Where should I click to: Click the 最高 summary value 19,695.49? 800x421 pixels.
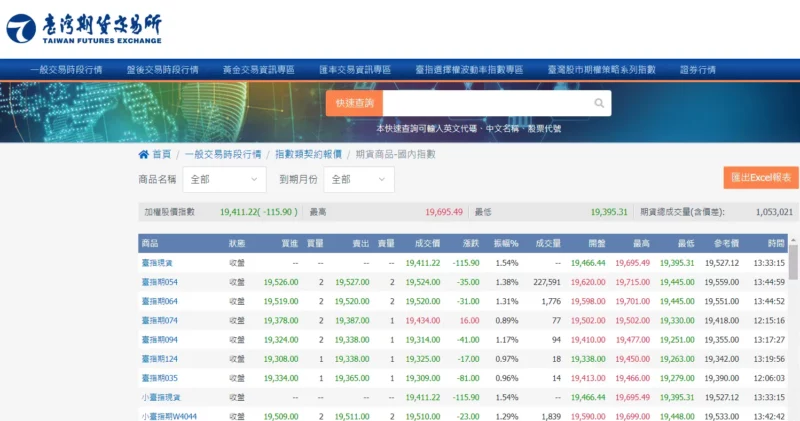[444, 212]
